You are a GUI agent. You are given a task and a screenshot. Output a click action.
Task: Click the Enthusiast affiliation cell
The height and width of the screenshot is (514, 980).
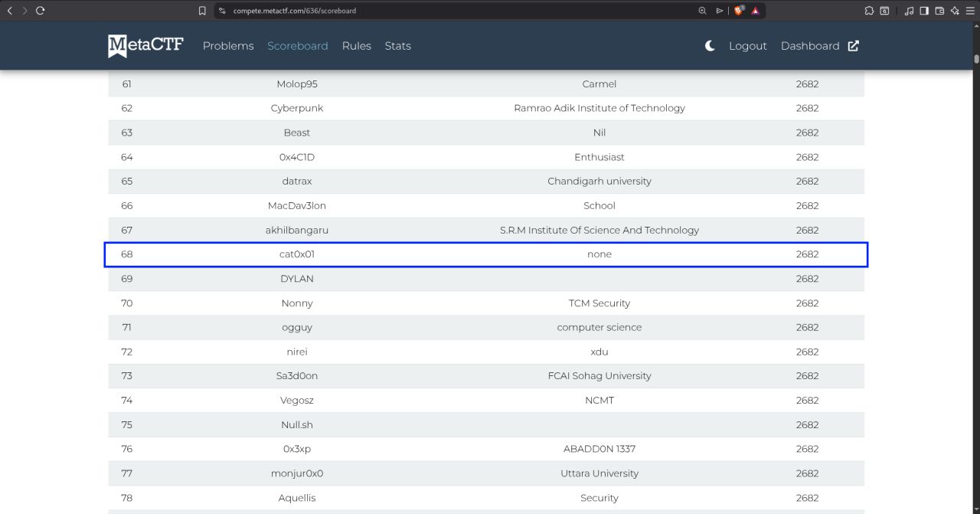pyautogui.click(x=599, y=157)
